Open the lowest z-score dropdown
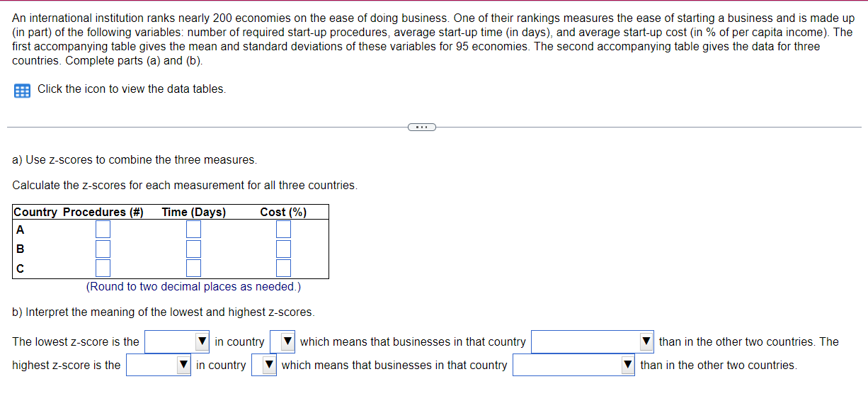This screenshot has height=413, width=868. click(x=176, y=341)
